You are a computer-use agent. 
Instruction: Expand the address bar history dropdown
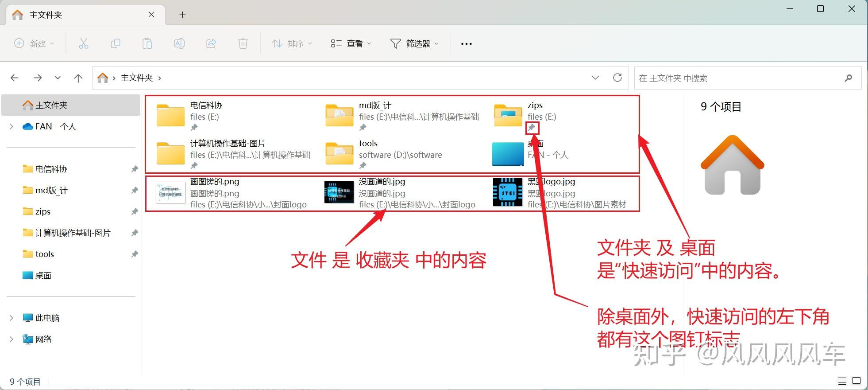595,78
